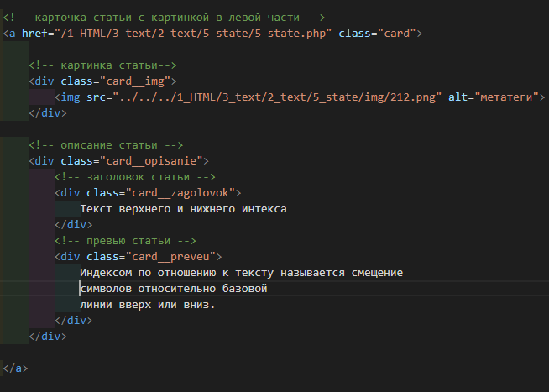
Task: Click the alt value "метатеги"
Action: pyautogui.click(x=506, y=97)
